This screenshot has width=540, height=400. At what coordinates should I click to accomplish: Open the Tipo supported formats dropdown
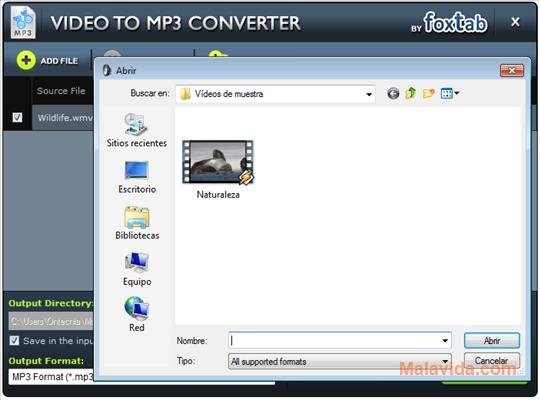point(340,361)
